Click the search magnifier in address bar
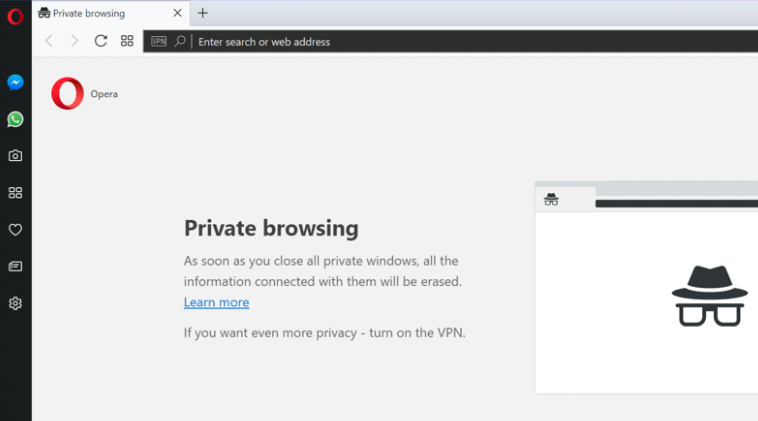 point(180,41)
